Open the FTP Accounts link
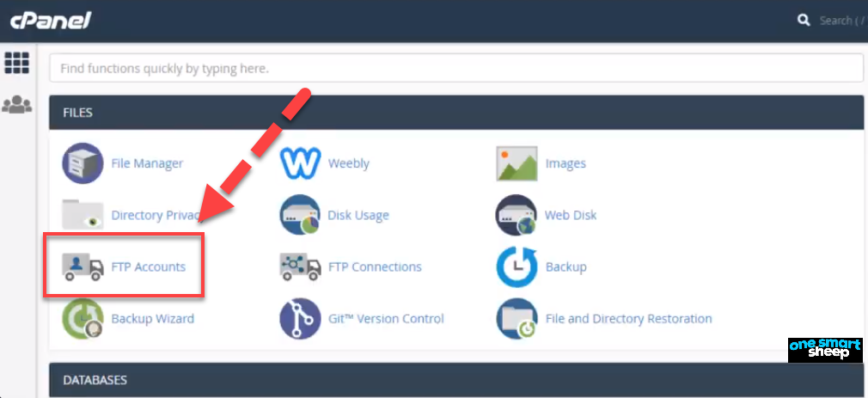The height and width of the screenshot is (398, 868). click(149, 266)
